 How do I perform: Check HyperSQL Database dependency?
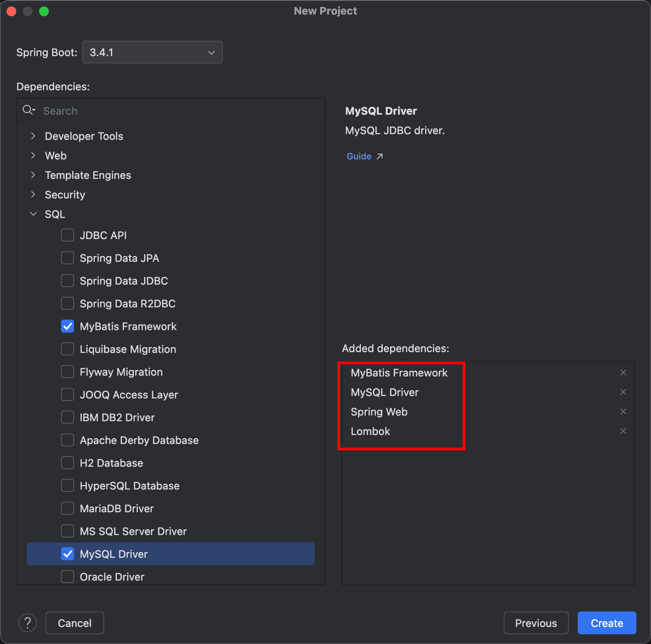pos(68,485)
